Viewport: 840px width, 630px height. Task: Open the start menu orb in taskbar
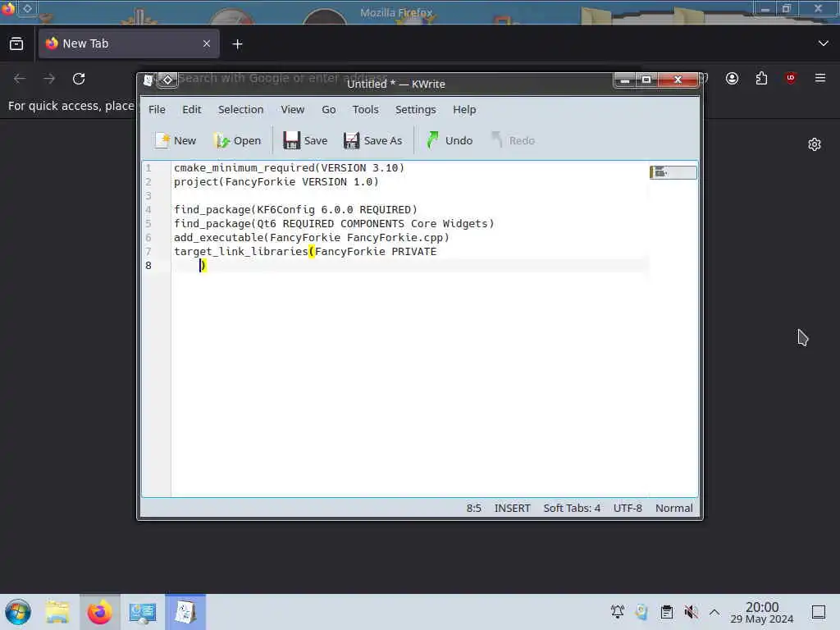coord(18,612)
